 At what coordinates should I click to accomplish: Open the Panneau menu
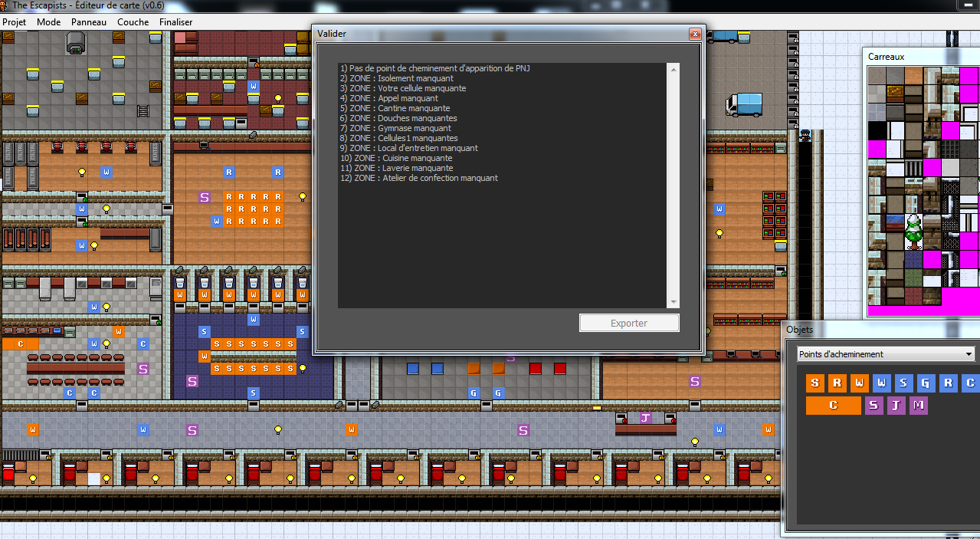(x=89, y=22)
